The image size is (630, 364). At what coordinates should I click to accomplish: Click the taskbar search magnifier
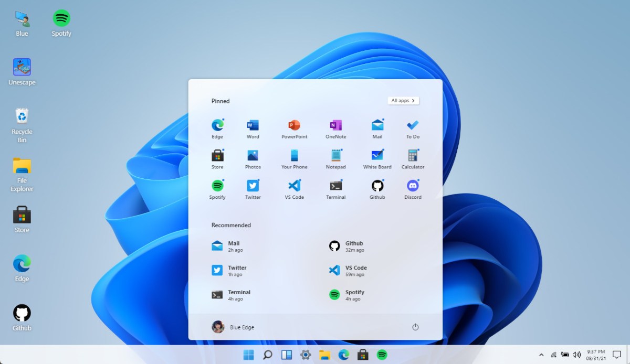[x=267, y=355]
